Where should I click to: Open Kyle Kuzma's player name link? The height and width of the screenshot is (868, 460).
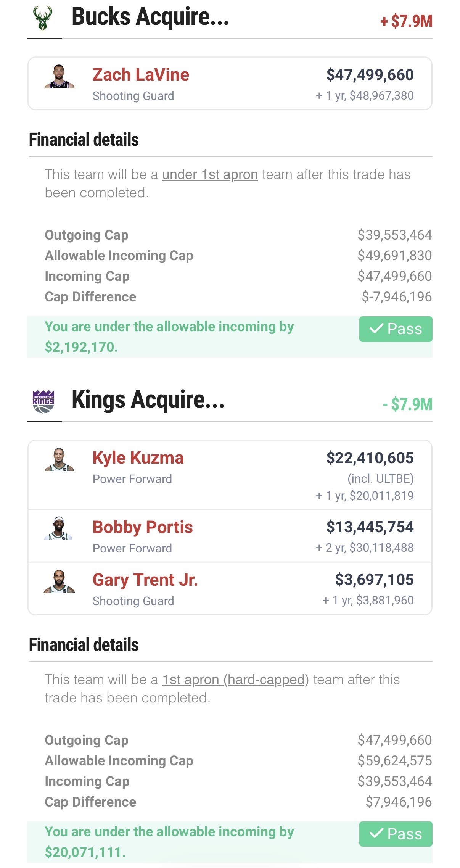(x=138, y=458)
